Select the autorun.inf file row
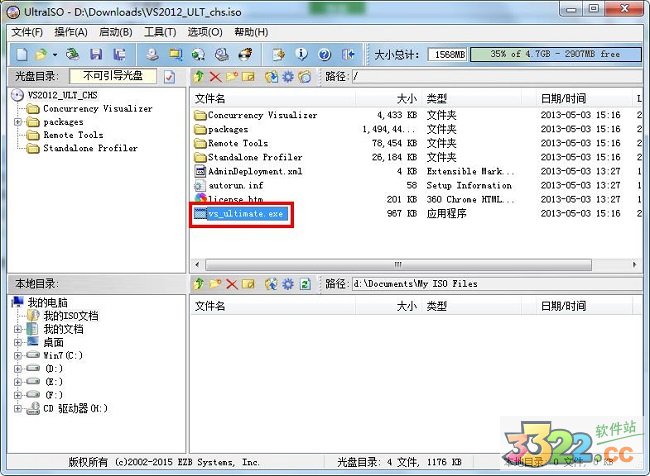Viewport: 650px width, 476px height. (x=415, y=185)
